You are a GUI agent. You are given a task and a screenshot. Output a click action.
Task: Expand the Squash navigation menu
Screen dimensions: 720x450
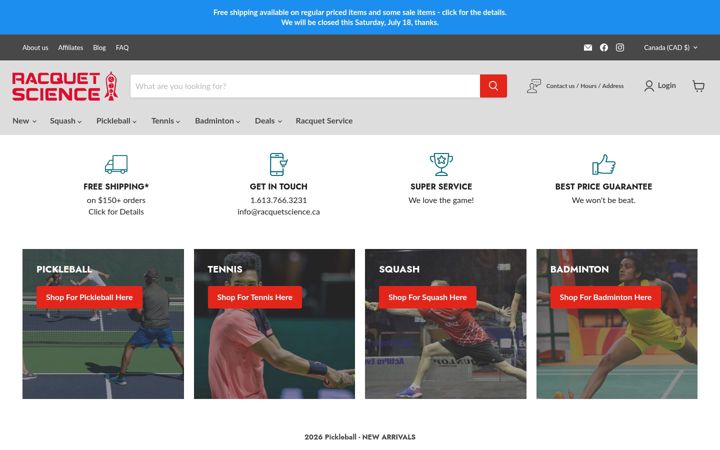(66, 121)
